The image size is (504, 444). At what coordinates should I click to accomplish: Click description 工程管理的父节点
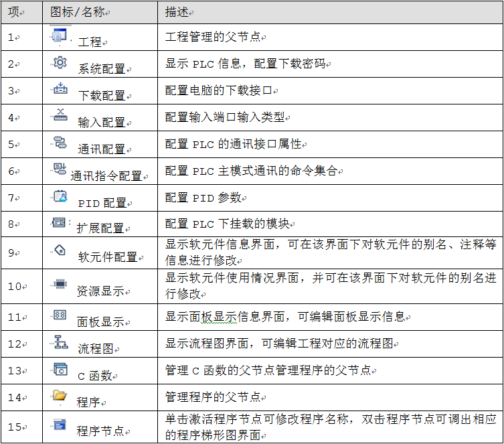click(x=212, y=37)
